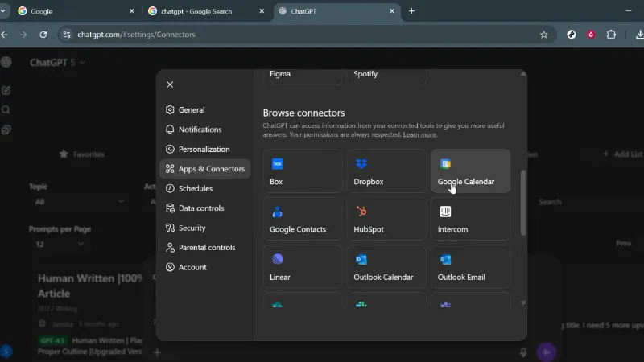Open the Linear connector

click(302, 266)
